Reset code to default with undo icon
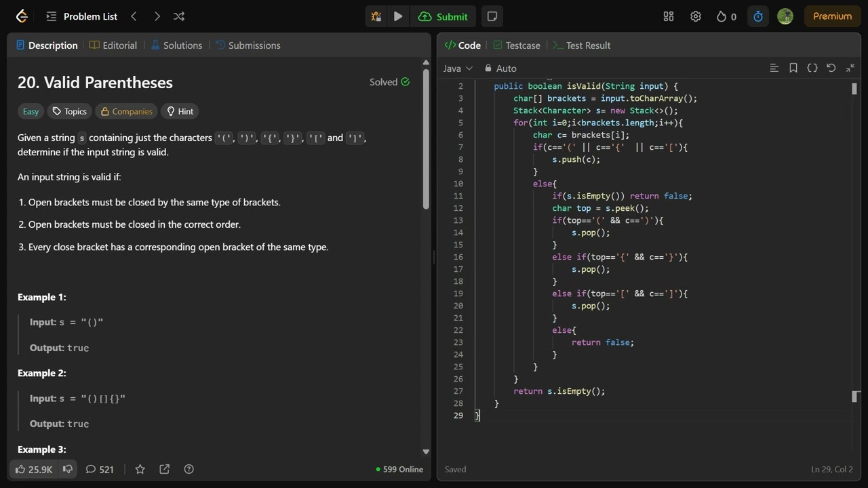This screenshot has width=868, height=488. [831, 68]
